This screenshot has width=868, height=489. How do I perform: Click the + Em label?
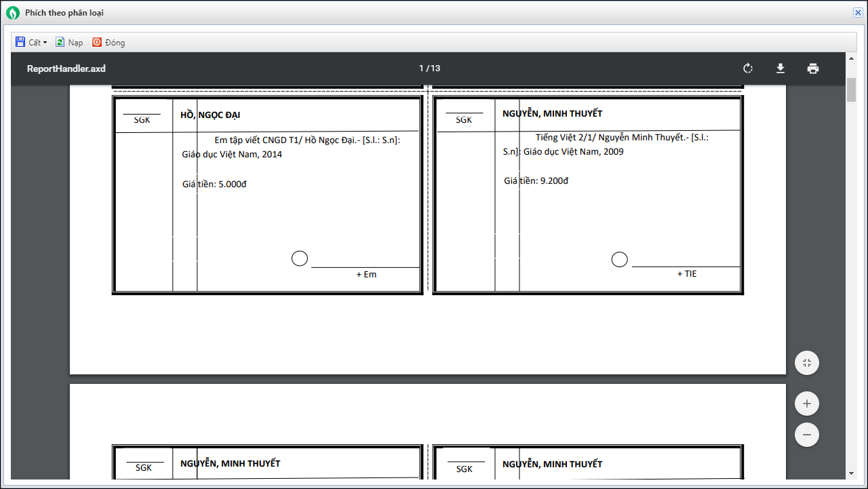pyautogui.click(x=366, y=275)
